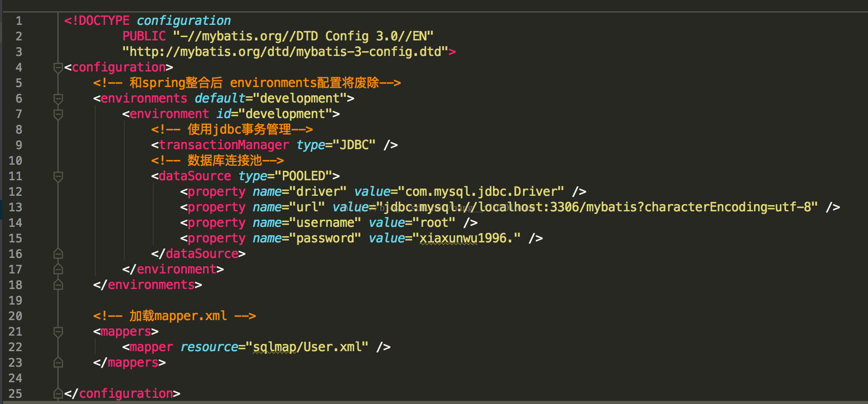The width and height of the screenshot is (868, 404).
Task: Click the resource attribute of the mapper tag
Action: [209, 347]
